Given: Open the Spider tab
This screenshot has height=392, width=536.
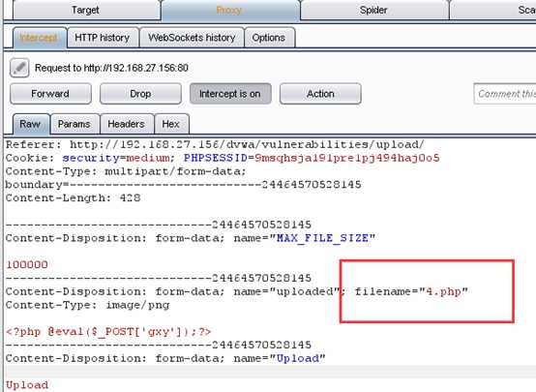Looking at the screenshot, I should tap(373, 11).
